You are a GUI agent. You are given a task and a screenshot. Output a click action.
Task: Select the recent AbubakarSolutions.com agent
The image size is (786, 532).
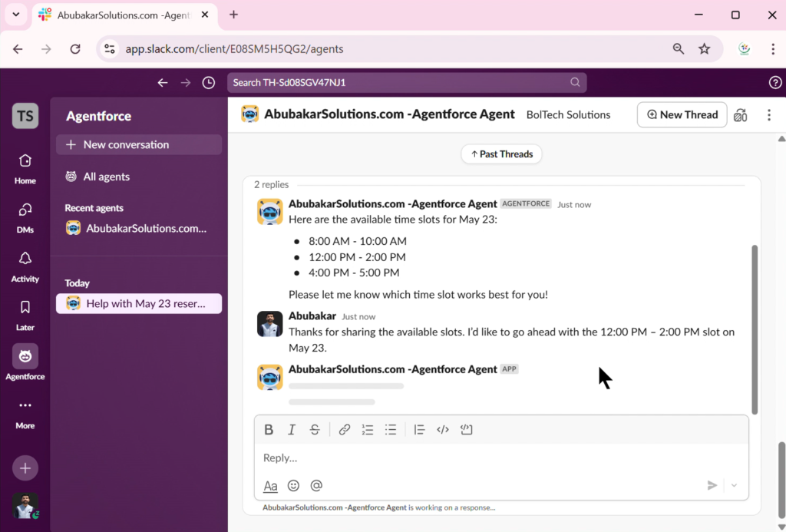click(x=139, y=228)
